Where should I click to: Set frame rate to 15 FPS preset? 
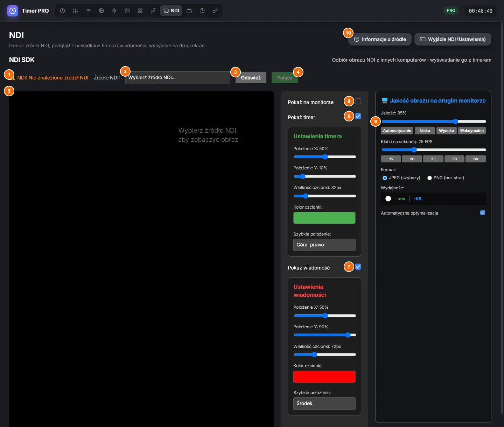click(x=391, y=159)
